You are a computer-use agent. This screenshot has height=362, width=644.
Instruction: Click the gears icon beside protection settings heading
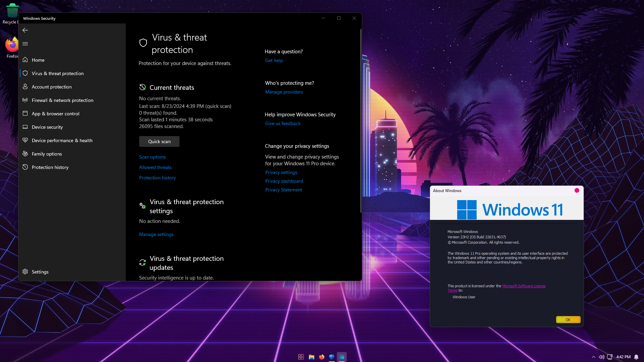point(143,205)
